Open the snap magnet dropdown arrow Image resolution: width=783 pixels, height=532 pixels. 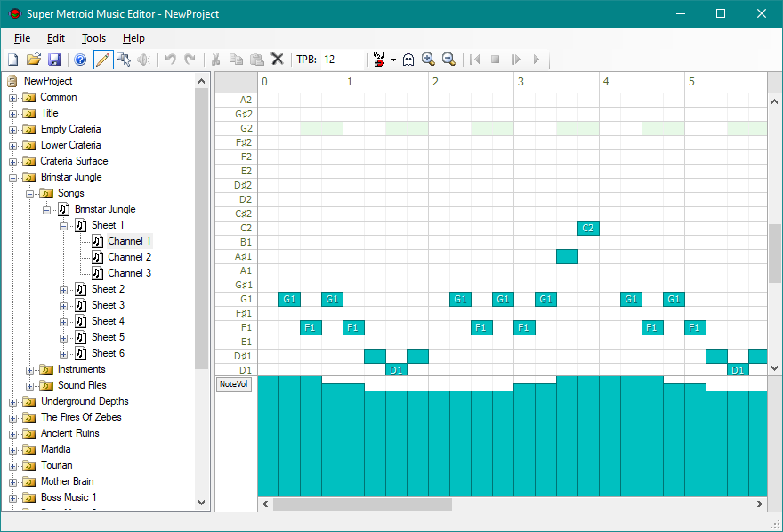click(x=393, y=60)
